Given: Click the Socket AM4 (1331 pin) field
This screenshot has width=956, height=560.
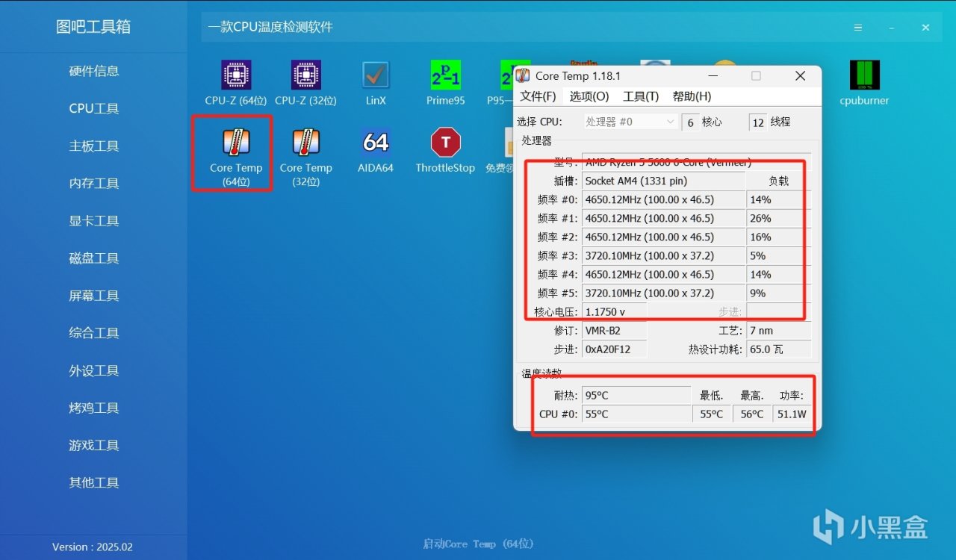Looking at the screenshot, I should point(663,181).
